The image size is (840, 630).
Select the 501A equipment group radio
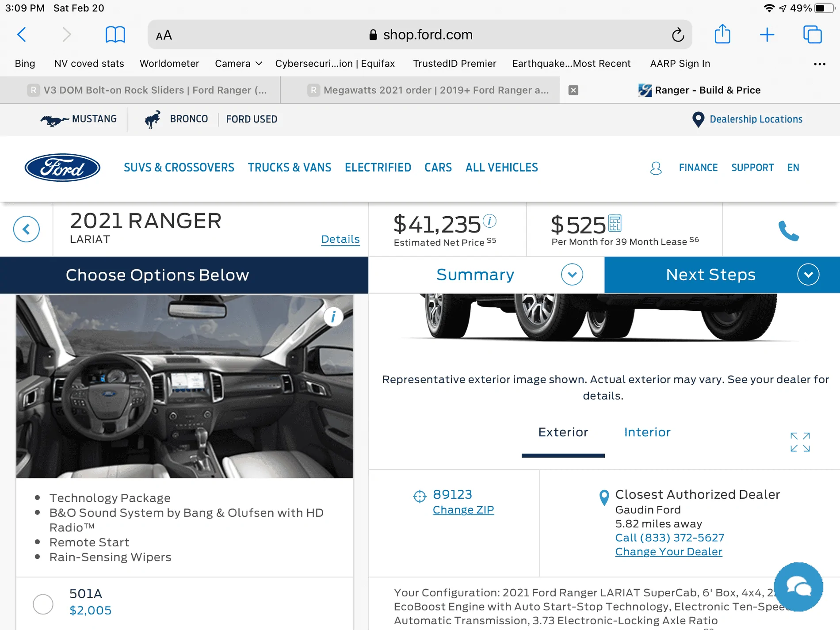(x=43, y=604)
